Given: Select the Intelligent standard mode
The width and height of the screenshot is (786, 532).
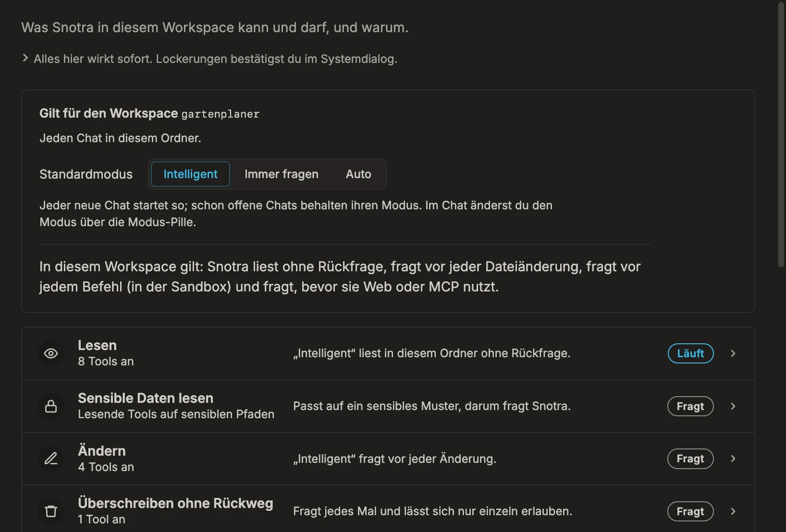Looking at the screenshot, I should point(190,174).
